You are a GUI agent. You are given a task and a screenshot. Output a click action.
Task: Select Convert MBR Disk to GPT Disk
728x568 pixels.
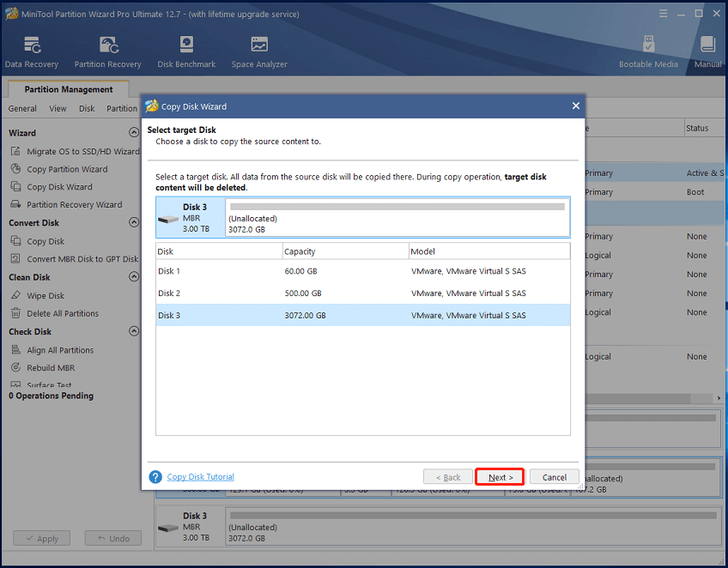click(x=82, y=258)
